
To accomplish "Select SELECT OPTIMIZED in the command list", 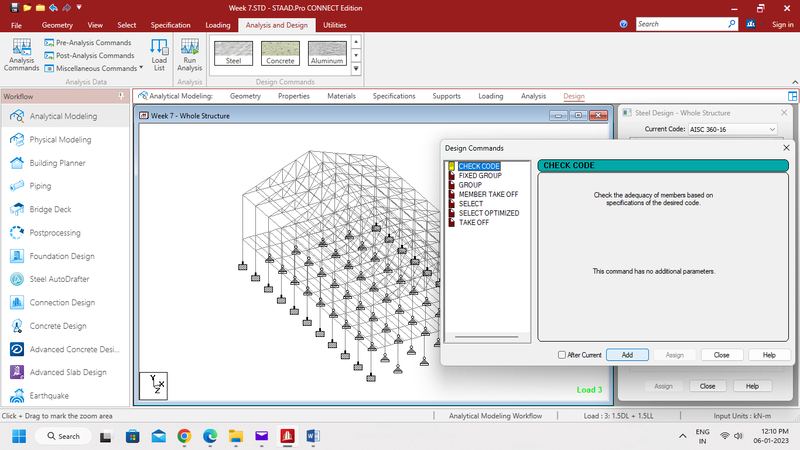I will 489,213.
